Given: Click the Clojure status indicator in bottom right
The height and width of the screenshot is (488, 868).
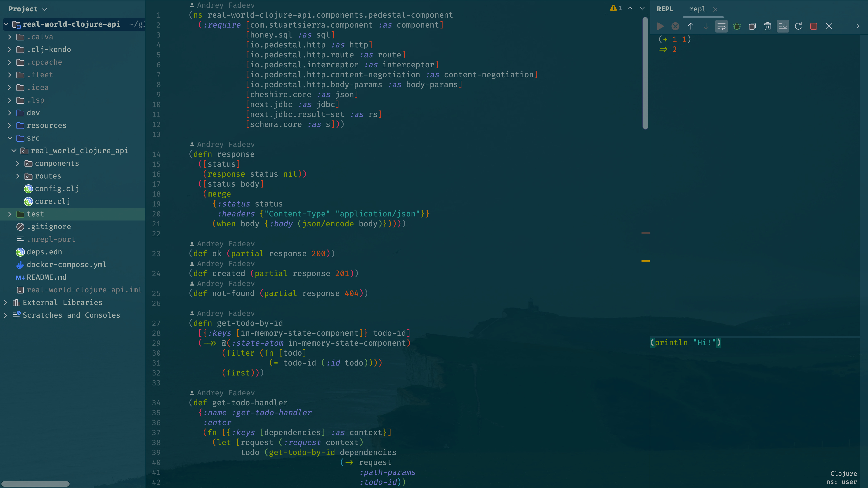Looking at the screenshot, I should 843,473.
